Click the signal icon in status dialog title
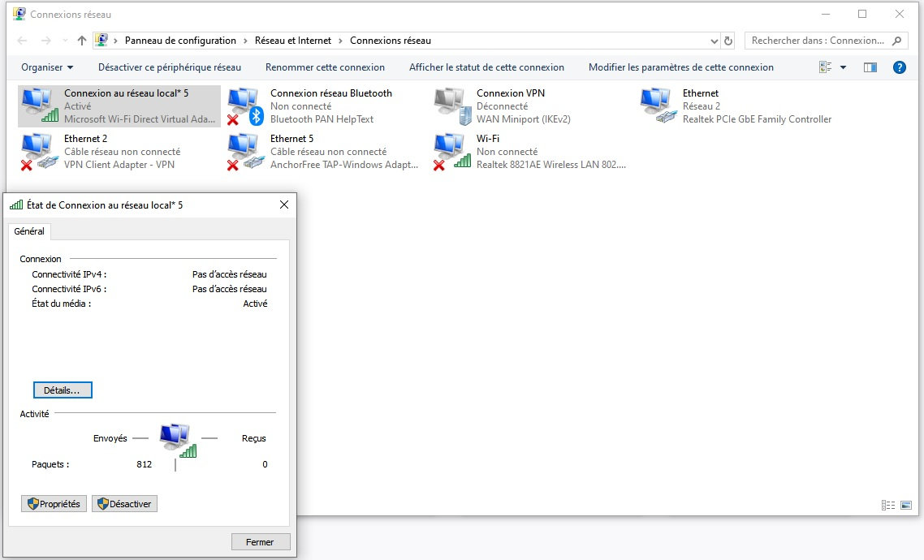Screen dimensions: 924x560 (x=16, y=205)
